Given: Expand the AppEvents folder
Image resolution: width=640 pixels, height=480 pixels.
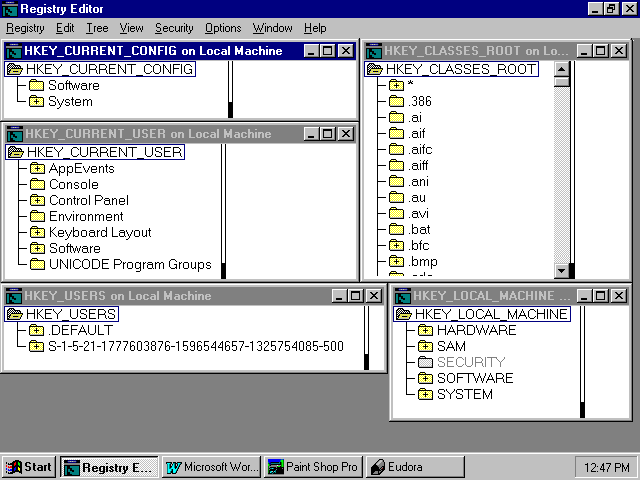Looking at the screenshot, I should [x=37, y=169].
